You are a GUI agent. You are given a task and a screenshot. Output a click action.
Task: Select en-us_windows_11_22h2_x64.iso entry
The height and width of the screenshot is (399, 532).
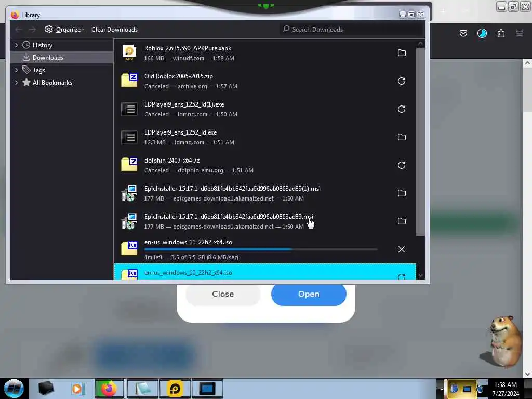click(x=265, y=249)
